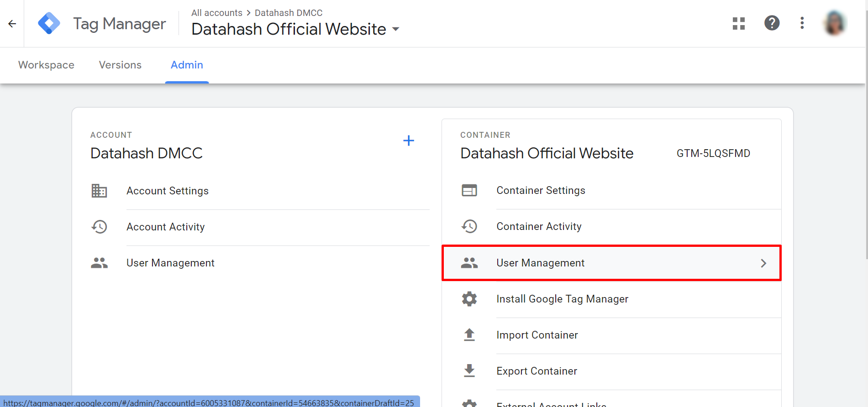
Task: Click the Tag Manager product name text
Action: click(x=120, y=24)
